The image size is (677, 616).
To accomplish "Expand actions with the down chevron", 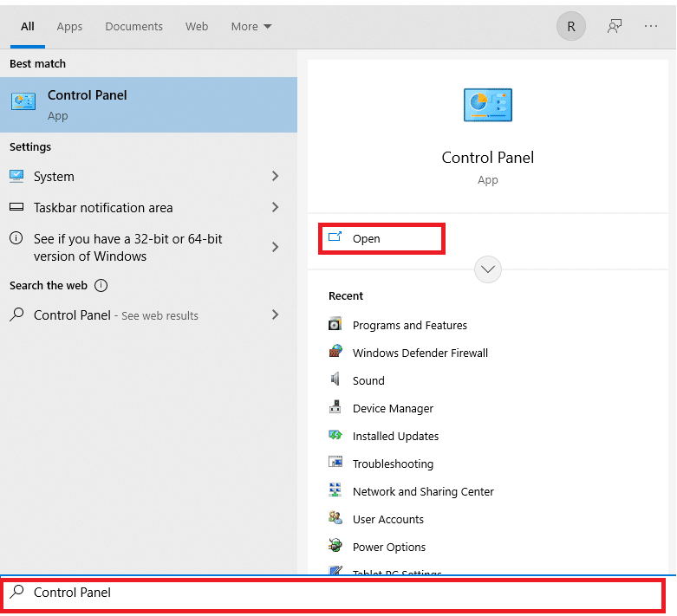I will click(488, 269).
